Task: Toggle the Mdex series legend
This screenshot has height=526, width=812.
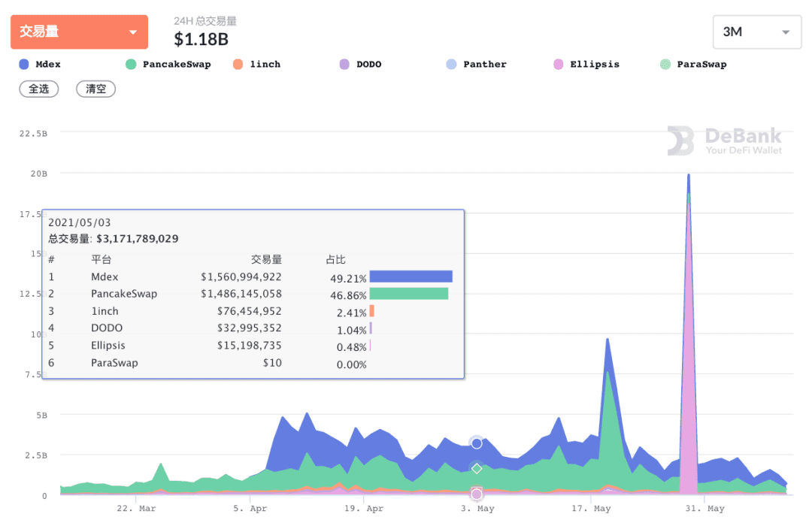Action: [40, 64]
